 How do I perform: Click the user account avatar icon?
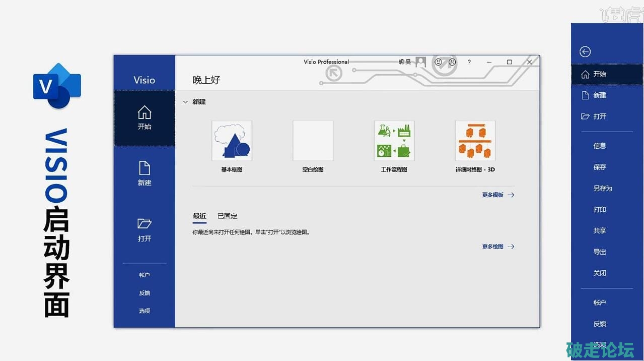pyautogui.click(x=421, y=62)
